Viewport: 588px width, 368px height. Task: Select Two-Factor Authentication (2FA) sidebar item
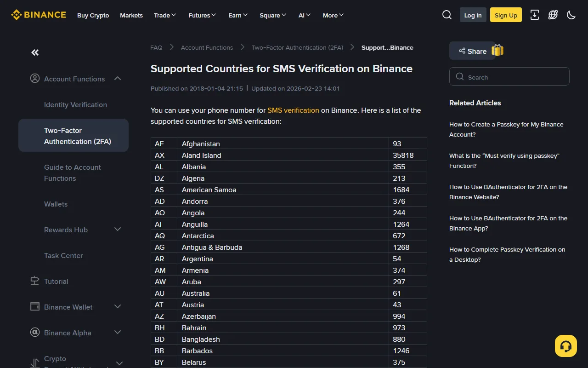tap(73, 135)
